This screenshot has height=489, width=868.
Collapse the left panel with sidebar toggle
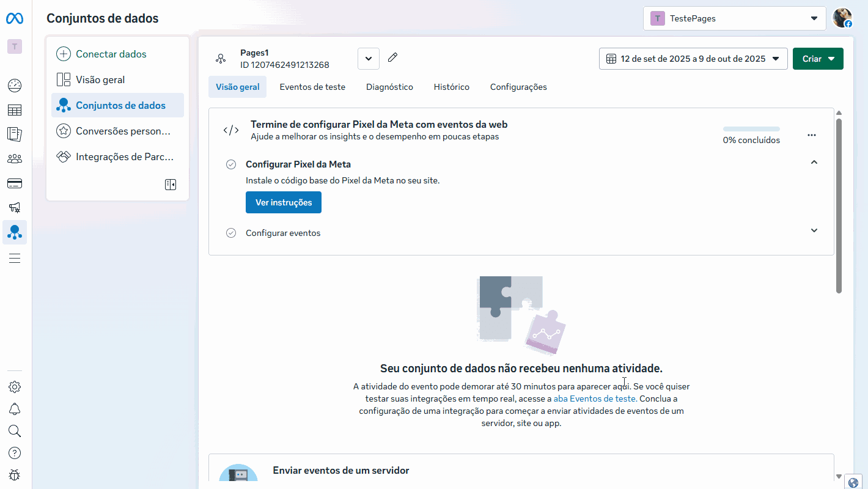tap(171, 184)
